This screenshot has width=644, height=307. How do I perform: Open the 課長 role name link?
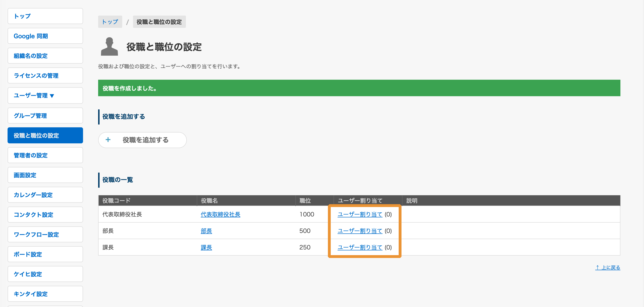[206, 247]
